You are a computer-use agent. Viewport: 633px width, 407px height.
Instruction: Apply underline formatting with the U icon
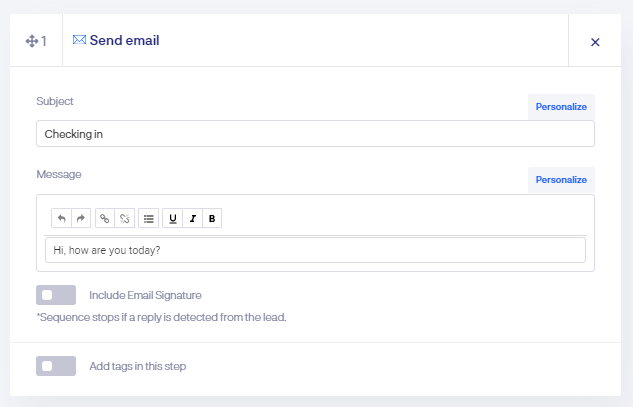click(x=173, y=218)
